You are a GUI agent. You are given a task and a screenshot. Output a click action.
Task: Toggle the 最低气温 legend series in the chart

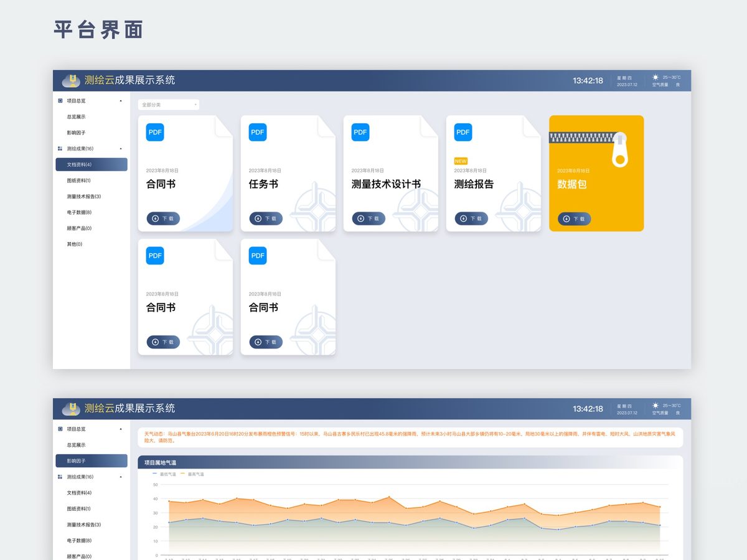(x=164, y=474)
